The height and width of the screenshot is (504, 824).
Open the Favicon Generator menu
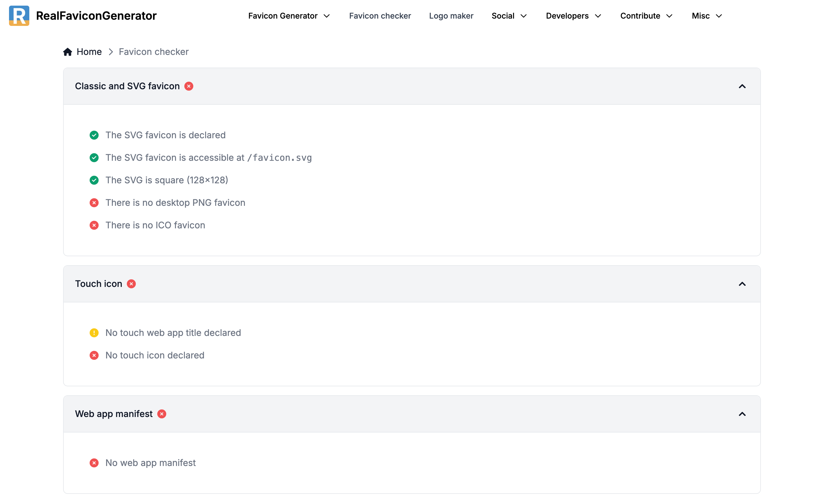click(x=283, y=16)
